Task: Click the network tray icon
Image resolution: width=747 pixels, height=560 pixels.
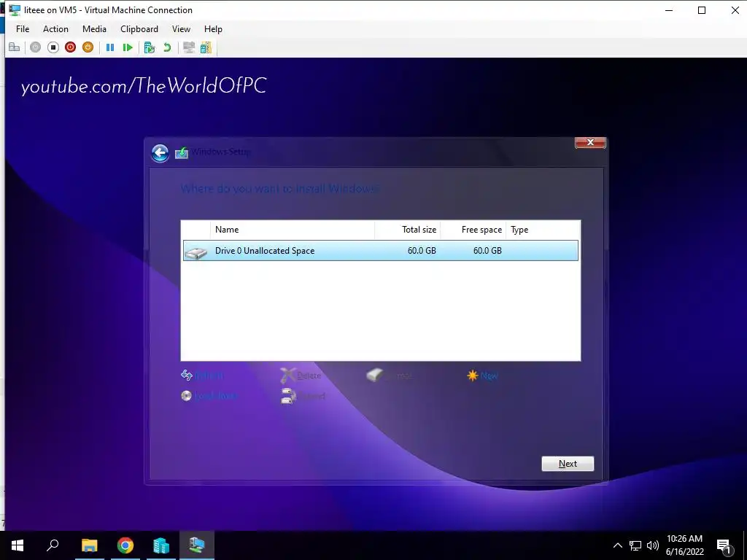Action: click(635, 545)
